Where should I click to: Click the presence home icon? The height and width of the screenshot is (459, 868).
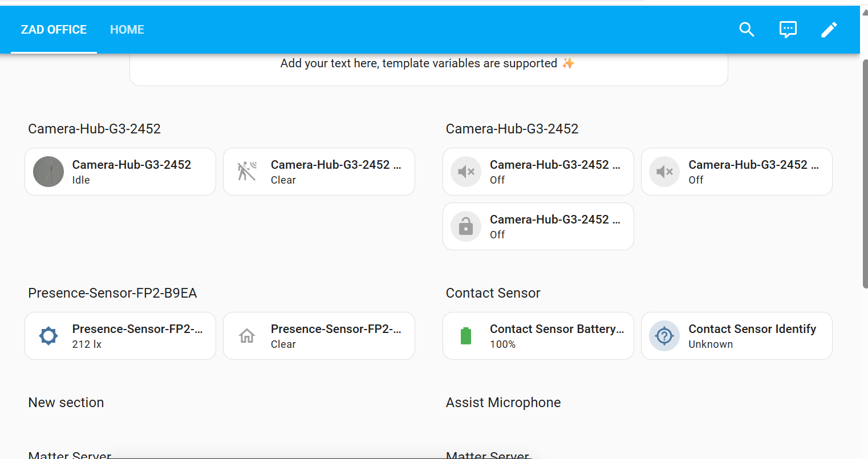(x=247, y=336)
